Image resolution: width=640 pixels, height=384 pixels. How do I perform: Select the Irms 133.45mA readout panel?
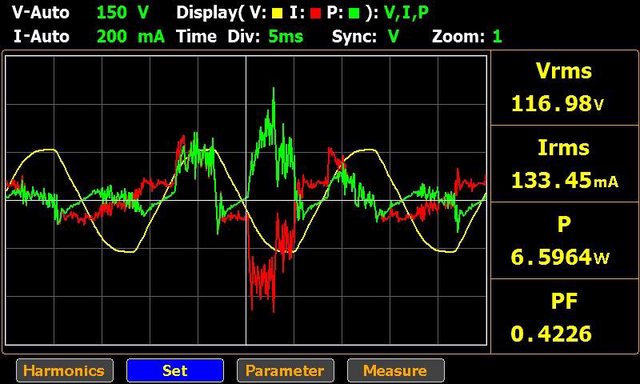(564, 164)
